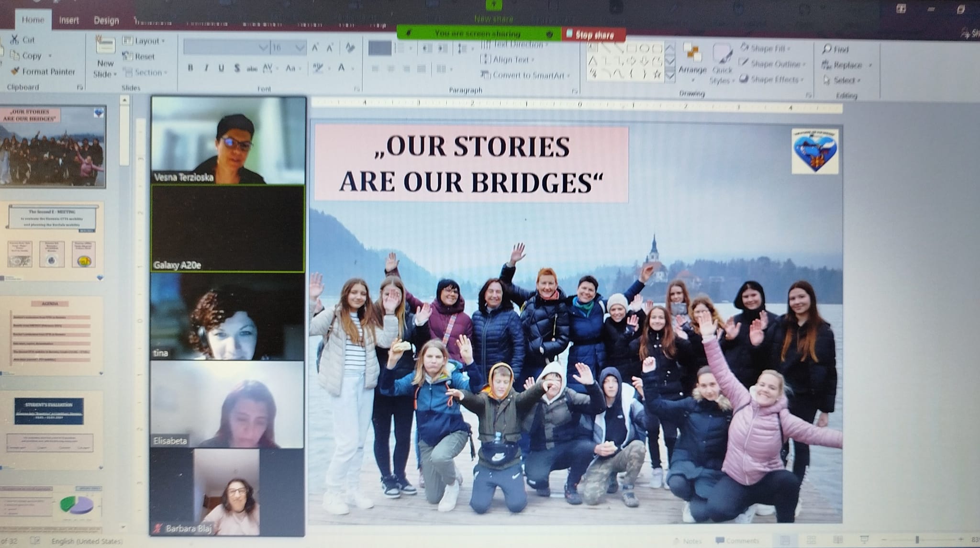The image size is (980, 548).
Task: Click the Find magnifier icon
Action: point(827,49)
